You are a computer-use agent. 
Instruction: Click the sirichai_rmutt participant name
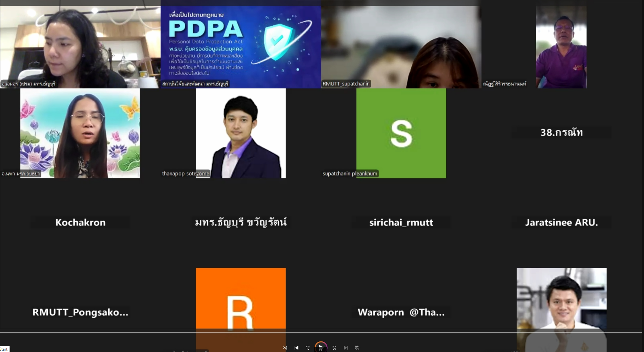(x=401, y=222)
